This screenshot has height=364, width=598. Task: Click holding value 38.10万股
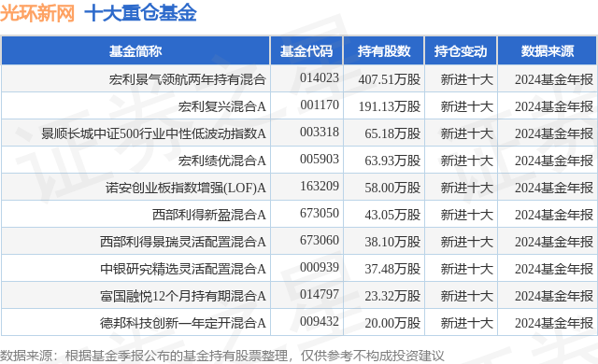(x=392, y=242)
